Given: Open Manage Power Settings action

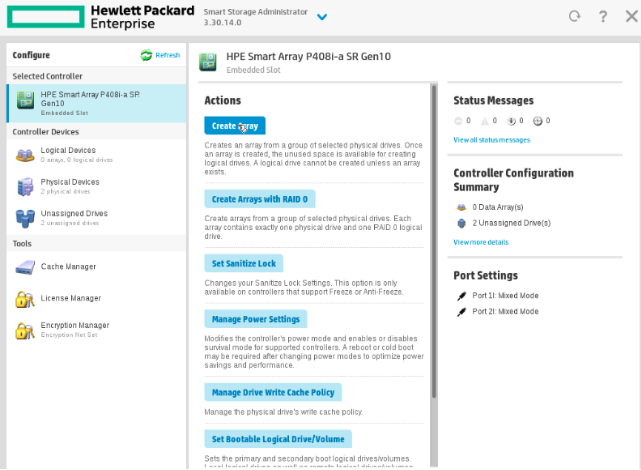Looking at the screenshot, I should pos(256,319).
